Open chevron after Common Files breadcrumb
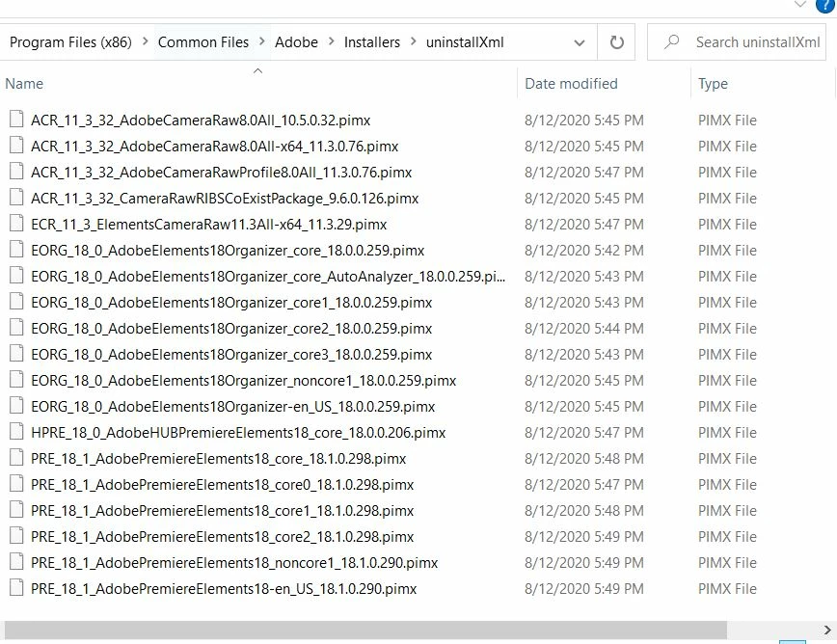The image size is (837, 644). click(262, 41)
